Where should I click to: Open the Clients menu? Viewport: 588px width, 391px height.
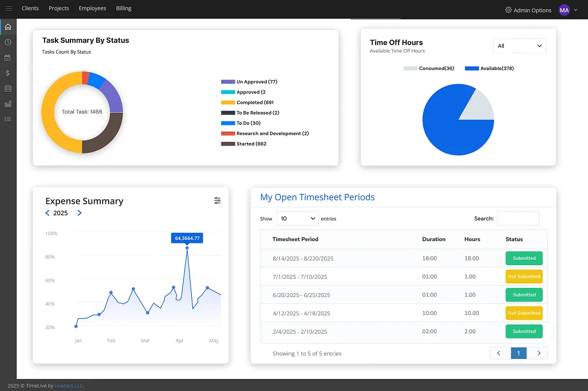pyautogui.click(x=30, y=8)
